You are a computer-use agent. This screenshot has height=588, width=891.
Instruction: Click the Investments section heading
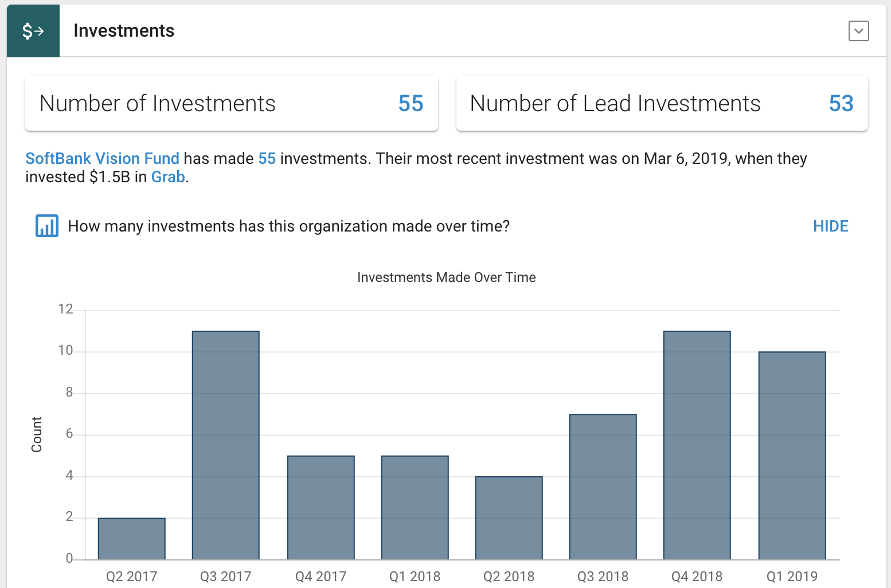[124, 31]
